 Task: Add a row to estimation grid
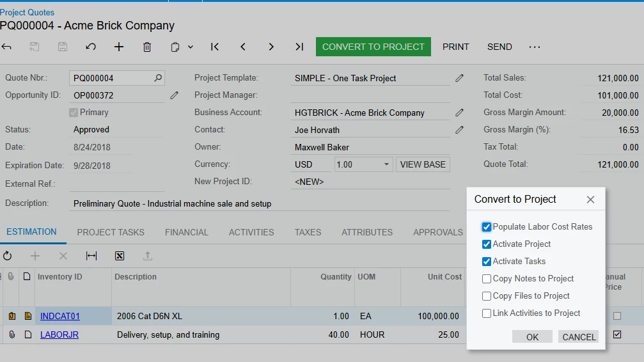pyautogui.click(x=35, y=256)
